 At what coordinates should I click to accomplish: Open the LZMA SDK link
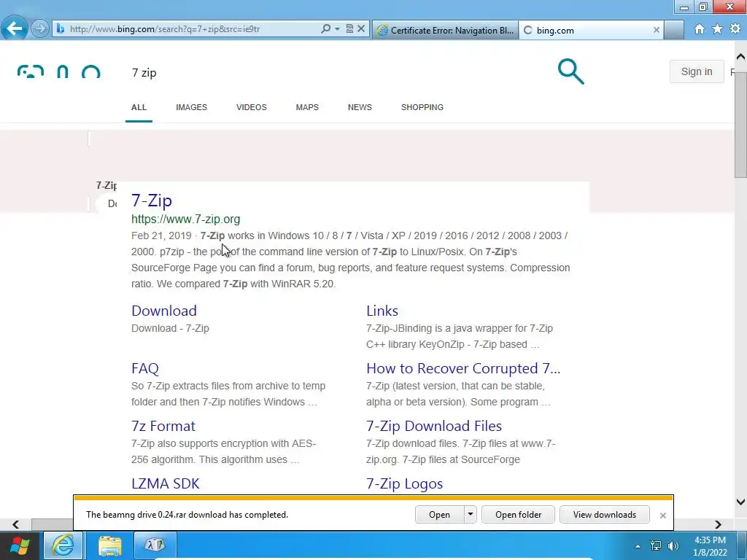click(165, 483)
